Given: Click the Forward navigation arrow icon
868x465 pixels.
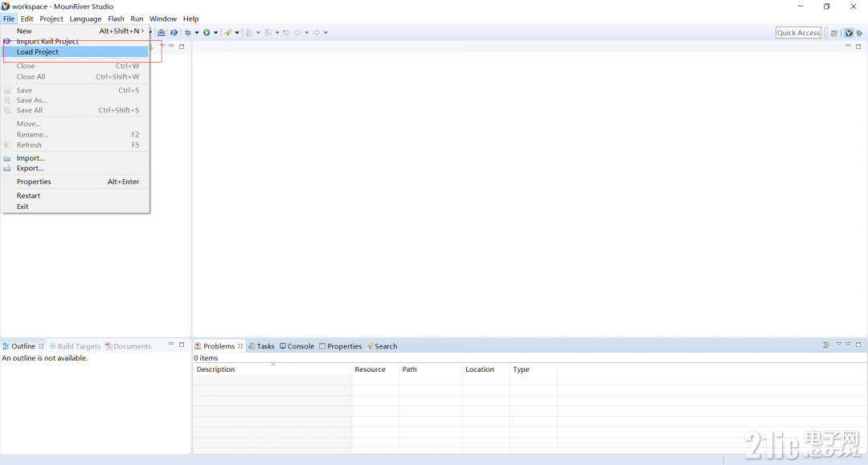Looking at the screenshot, I should [x=317, y=33].
